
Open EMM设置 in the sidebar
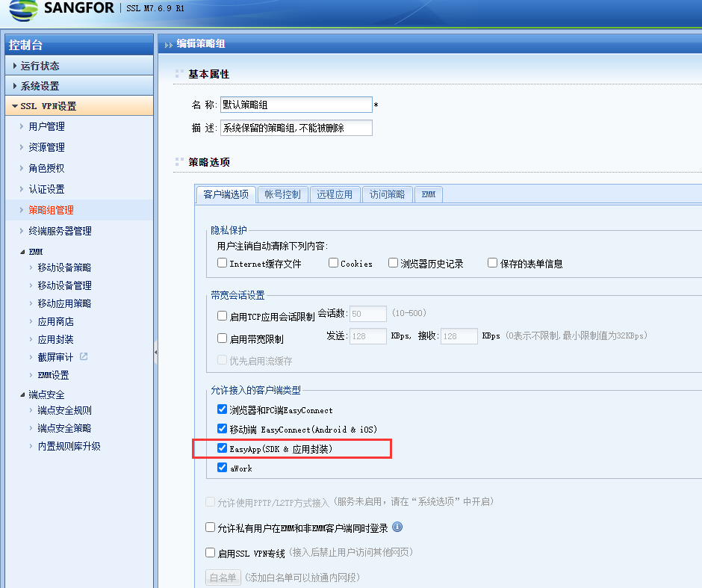(x=53, y=375)
